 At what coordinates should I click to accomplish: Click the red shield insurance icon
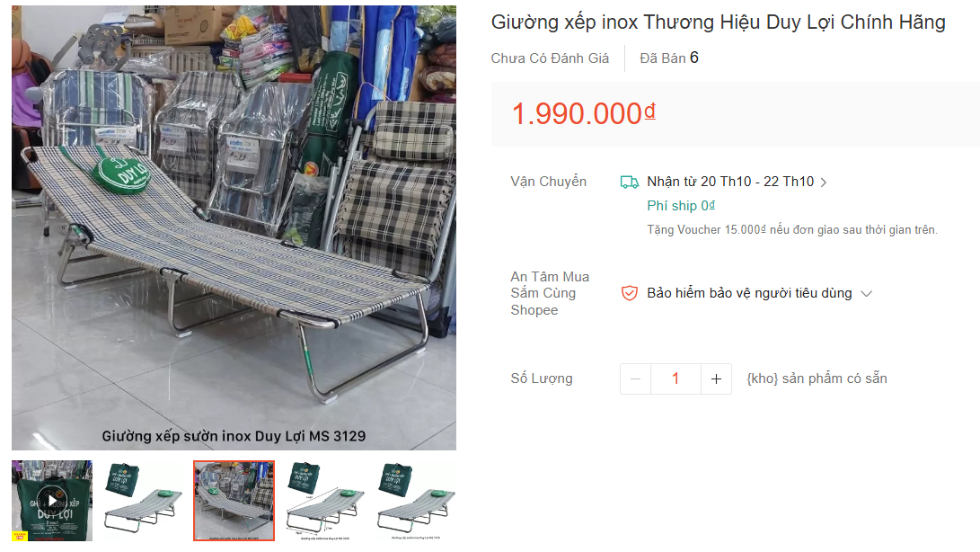pyautogui.click(x=630, y=293)
